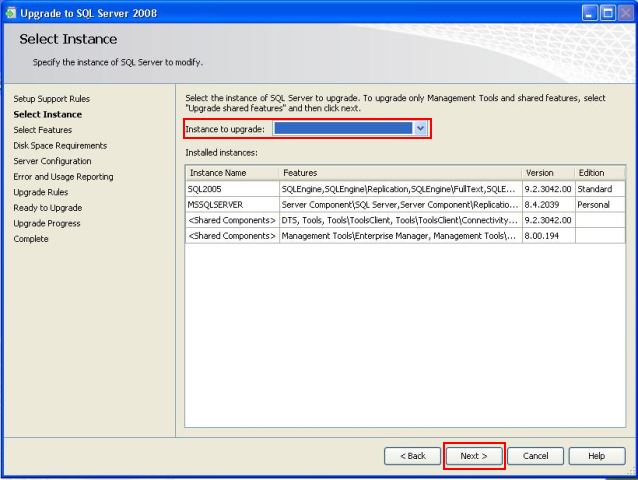Click the version 9.2.3042.00 cell for DTS row
The width and height of the screenshot is (638, 480).
(548, 220)
